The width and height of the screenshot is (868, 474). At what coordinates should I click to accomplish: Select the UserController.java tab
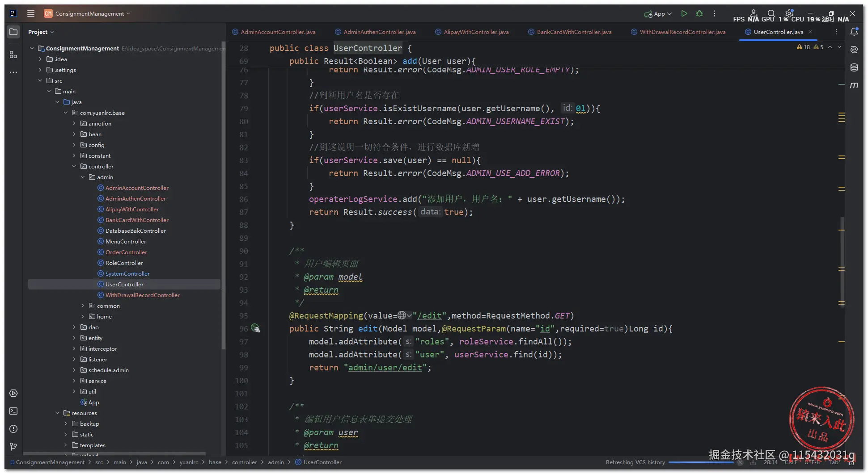pyautogui.click(x=778, y=32)
